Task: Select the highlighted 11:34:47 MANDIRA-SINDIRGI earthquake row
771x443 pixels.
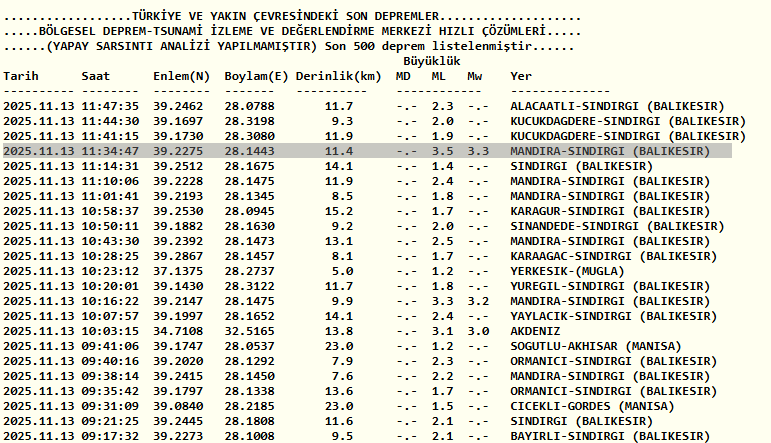Action: 367,151
